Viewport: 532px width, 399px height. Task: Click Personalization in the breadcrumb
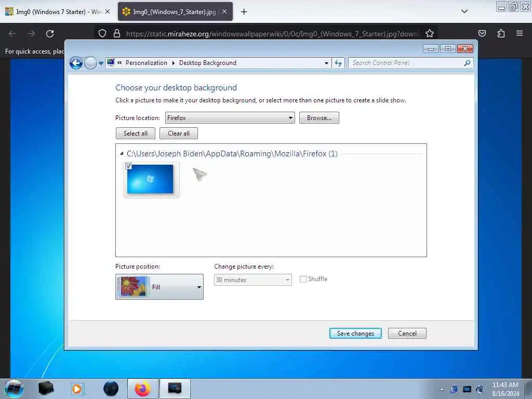pyautogui.click(x=146, y=63)
